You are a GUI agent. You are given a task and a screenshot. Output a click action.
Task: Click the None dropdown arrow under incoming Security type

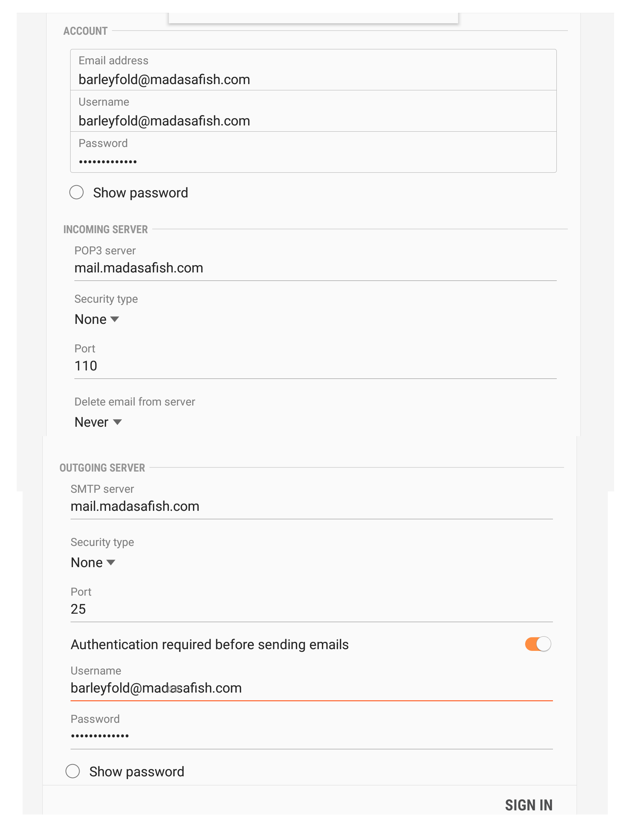click(x=115, y=319)
